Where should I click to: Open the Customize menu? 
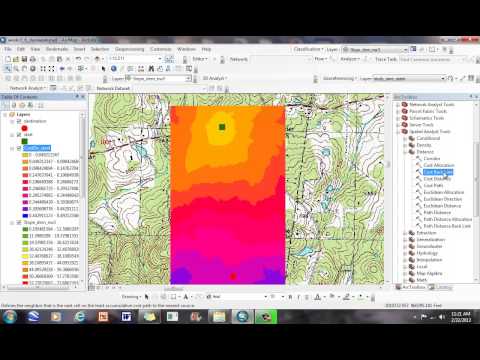coord(161,49)
